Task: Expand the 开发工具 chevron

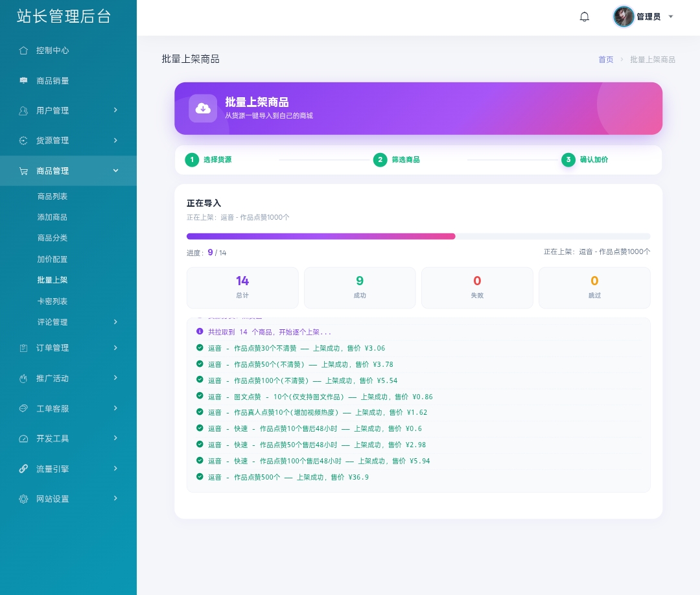Action: [x=115, y=438]
